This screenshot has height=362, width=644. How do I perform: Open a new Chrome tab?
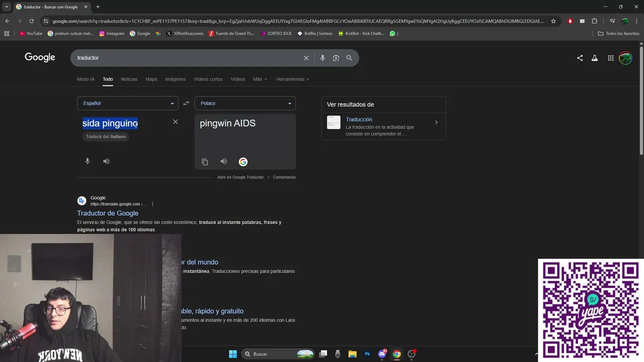coord(98,7)
